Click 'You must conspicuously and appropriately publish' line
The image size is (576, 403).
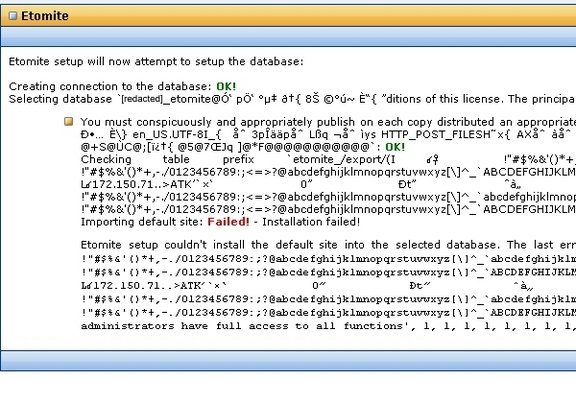pos(328,122)
